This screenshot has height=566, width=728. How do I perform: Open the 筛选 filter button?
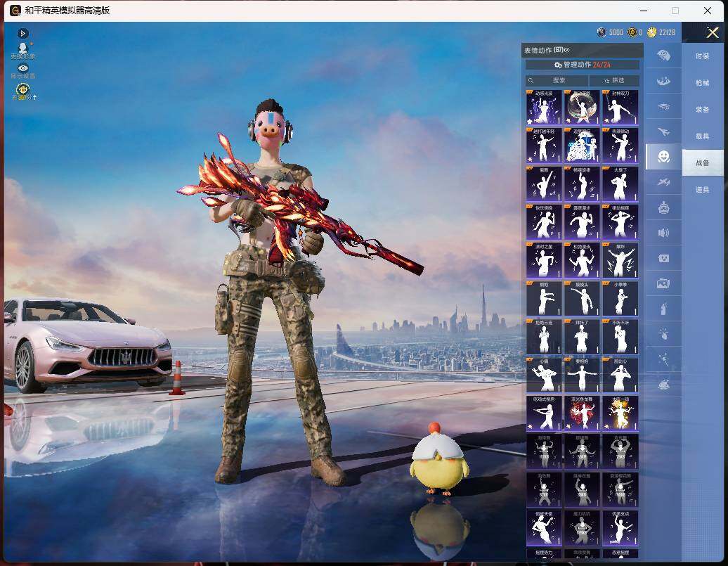(614, 80)
